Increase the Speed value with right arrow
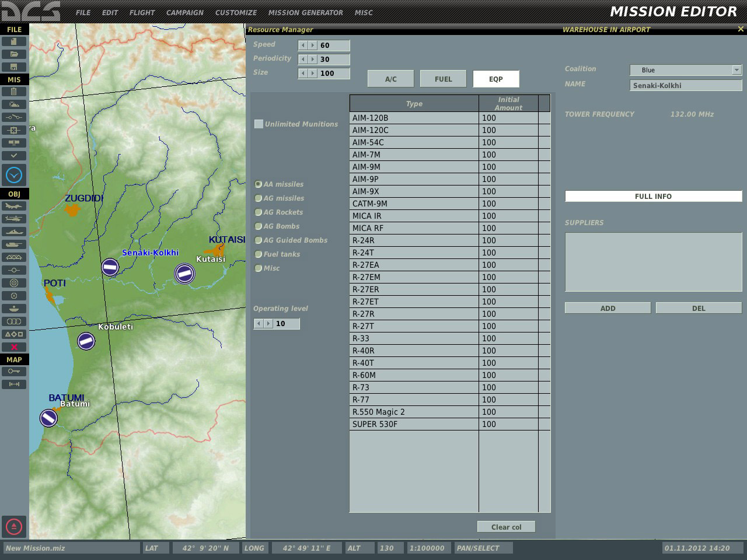The width and height of the screenshot is (747, 560). [x=313, y=45]
